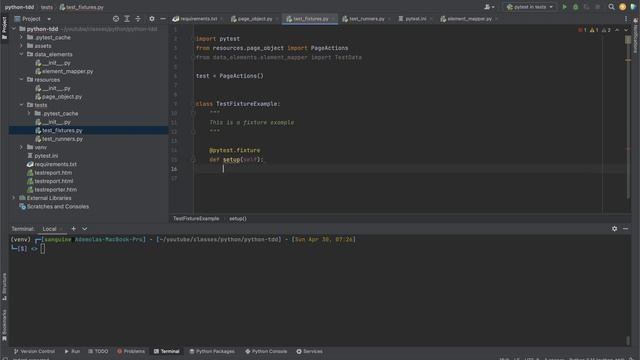This screenshot has height=360, width=640.
Task: Go to previous highlighted problem arrow
Action: pyautogui.click(x=617, y=30)
